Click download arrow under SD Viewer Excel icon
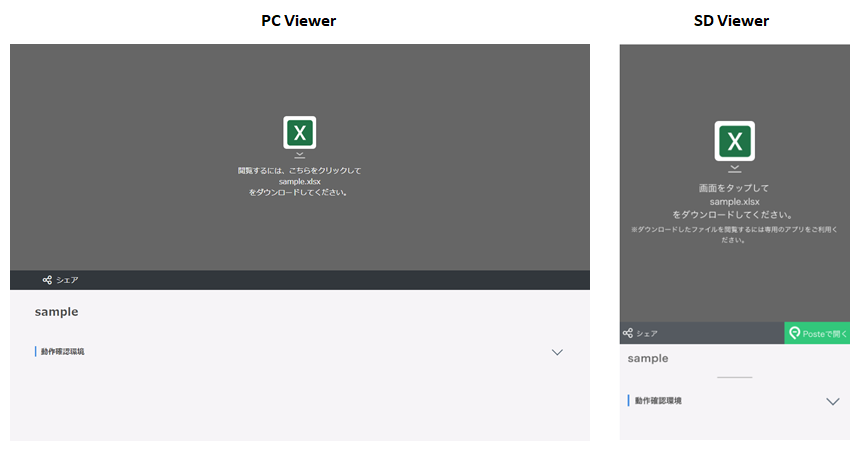This screenshot has height=450, width=862. click(734, 169)
